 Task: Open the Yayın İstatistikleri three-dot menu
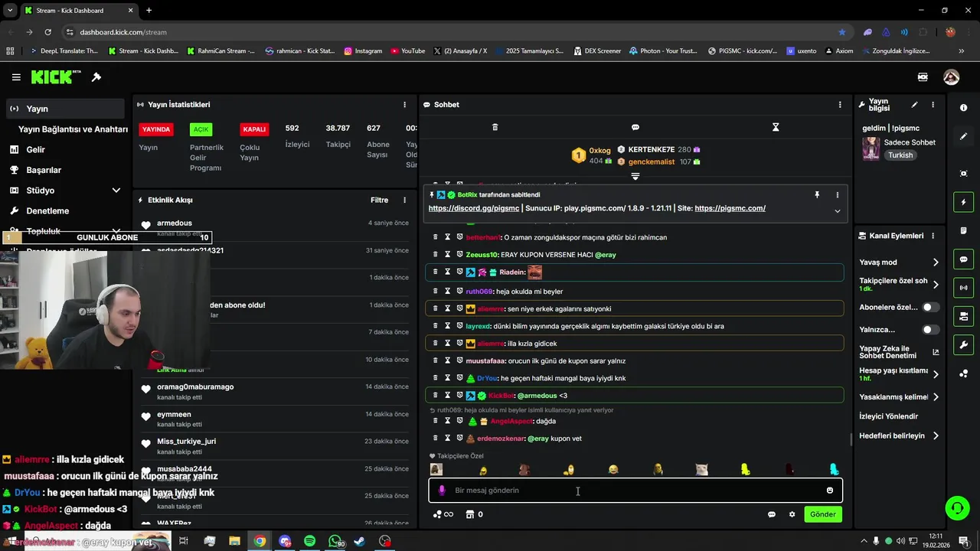coord(404,105)
